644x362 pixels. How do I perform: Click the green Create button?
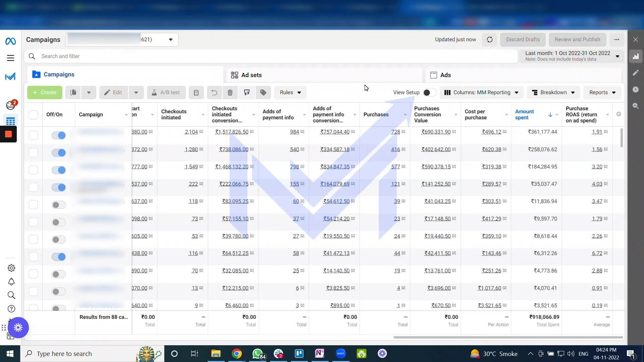point(45,93)
